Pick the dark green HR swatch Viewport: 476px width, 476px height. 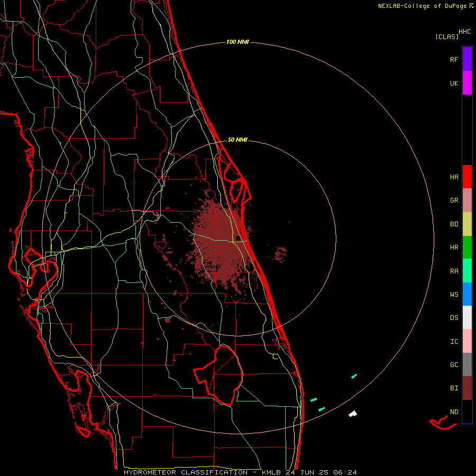click(467, 248)
